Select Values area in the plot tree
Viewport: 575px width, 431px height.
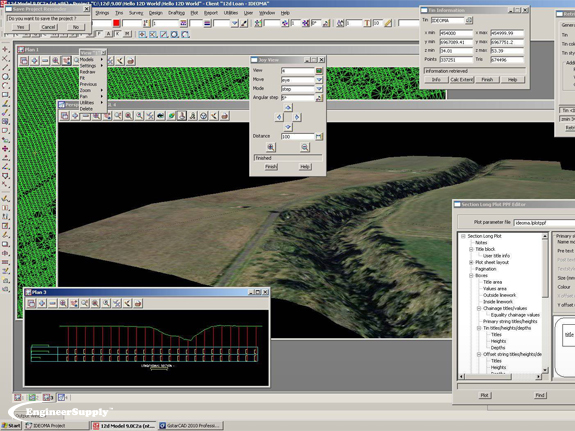495,289
